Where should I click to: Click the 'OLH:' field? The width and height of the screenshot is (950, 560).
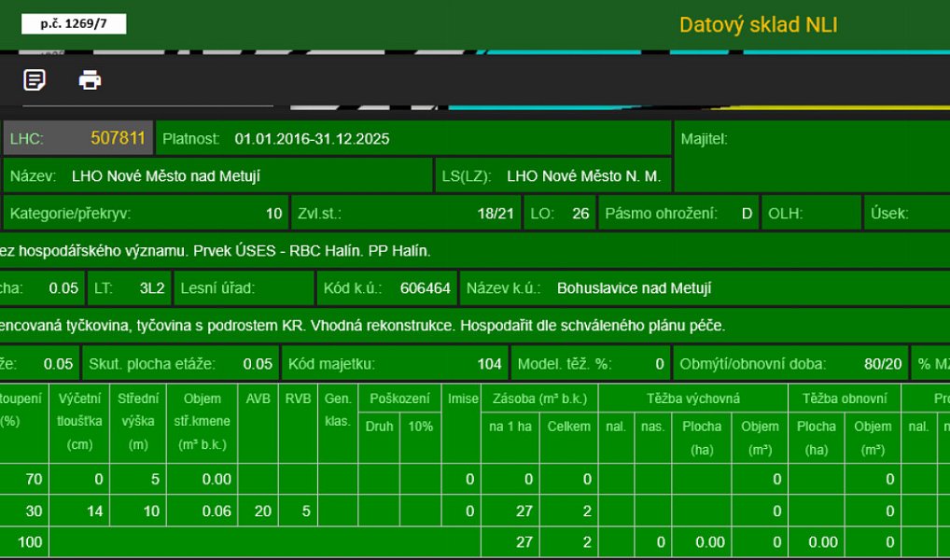click(x=811, y=214)
